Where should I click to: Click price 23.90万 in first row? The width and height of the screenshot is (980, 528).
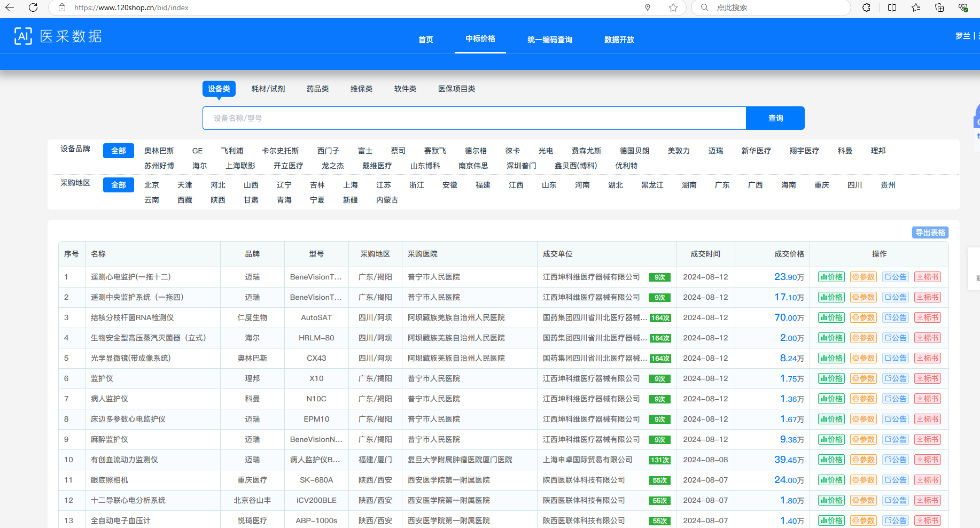pyautogui.click(x=789, y=277)
